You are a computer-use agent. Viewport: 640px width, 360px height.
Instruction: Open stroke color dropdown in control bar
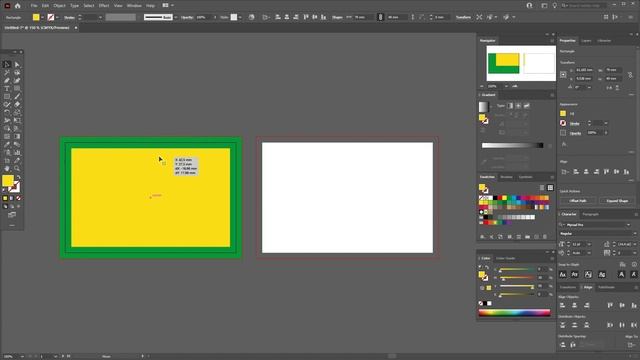(x=57, y=18)
